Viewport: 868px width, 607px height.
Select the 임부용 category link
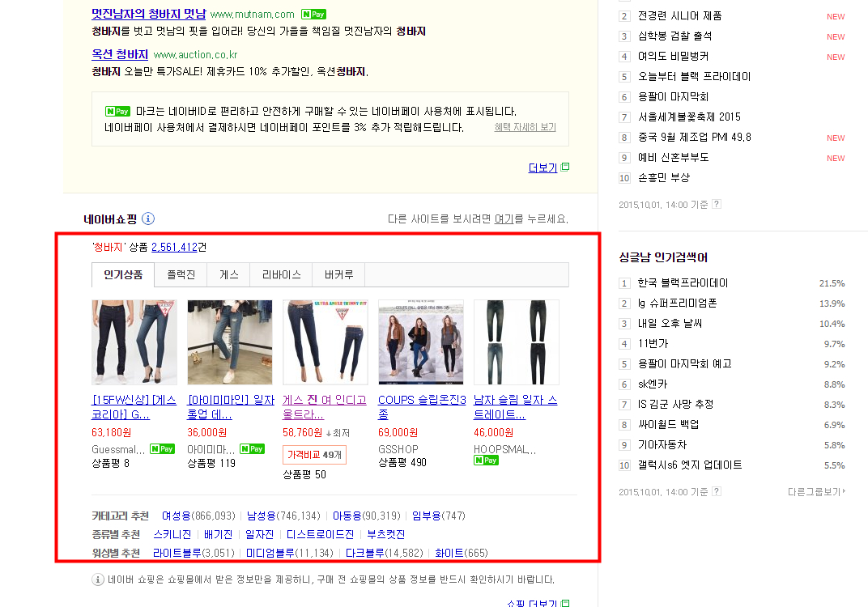pyautogui.click(x=427, y=516)
